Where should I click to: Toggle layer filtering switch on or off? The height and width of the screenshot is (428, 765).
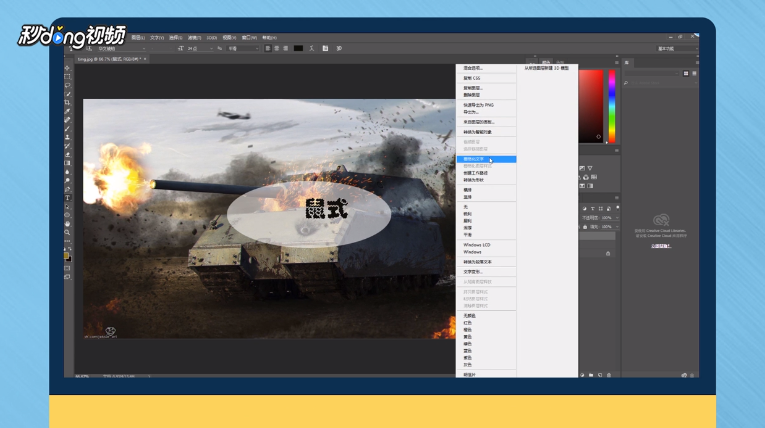pos(617,208)
